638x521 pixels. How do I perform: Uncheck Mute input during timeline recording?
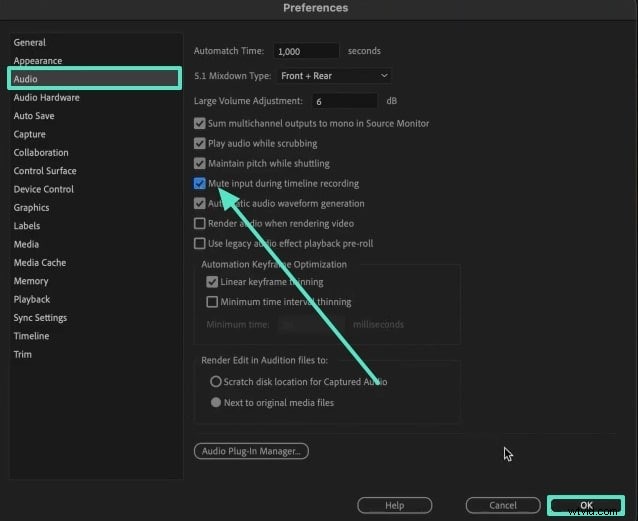pos(200,183)
